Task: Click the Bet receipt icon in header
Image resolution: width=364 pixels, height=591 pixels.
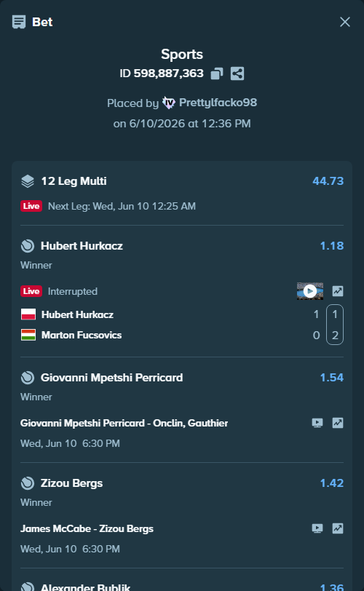Action: point(19,22)
